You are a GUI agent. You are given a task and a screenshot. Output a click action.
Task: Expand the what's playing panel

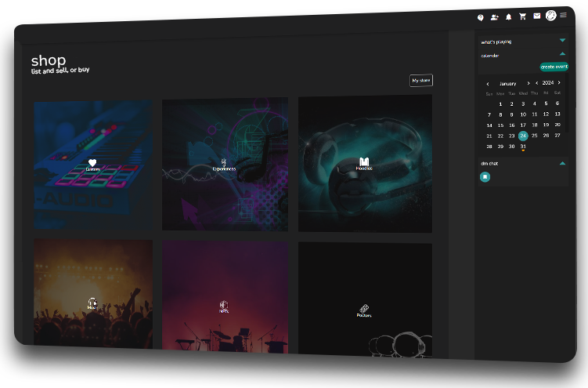click(x=562, y=40)
